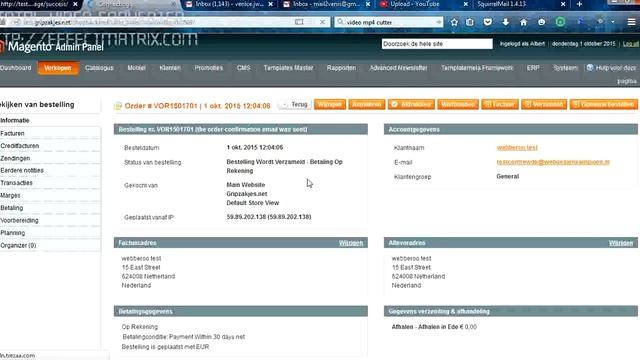Screen dimensions: 640x360
Task: Open a new browser tab with plus
Action: (x=579, y=4)
